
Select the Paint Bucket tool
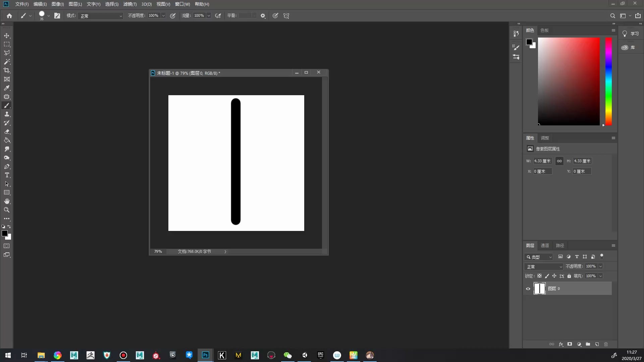click(7, 140)
